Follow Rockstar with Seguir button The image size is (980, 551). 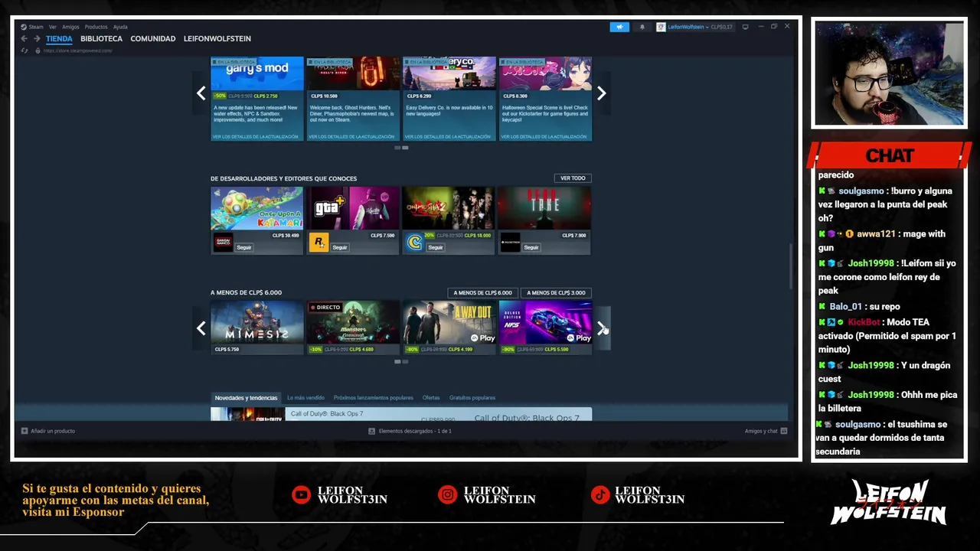340,248
